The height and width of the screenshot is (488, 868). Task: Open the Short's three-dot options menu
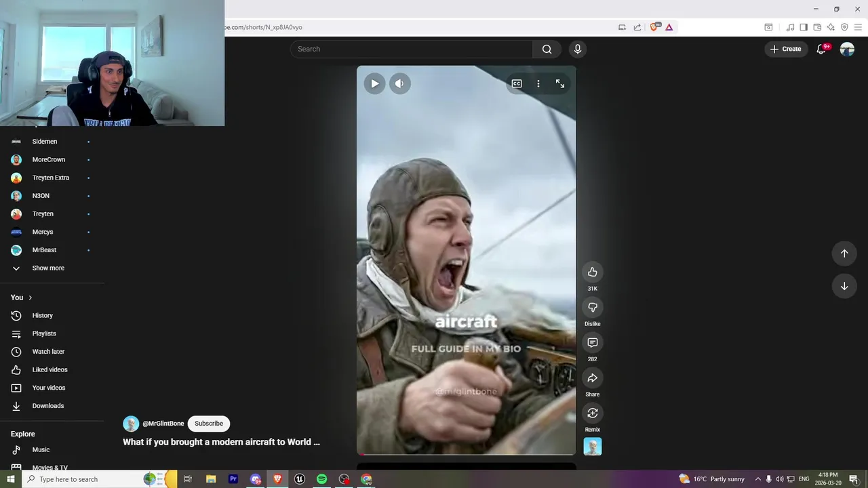[x=538, y=83]
